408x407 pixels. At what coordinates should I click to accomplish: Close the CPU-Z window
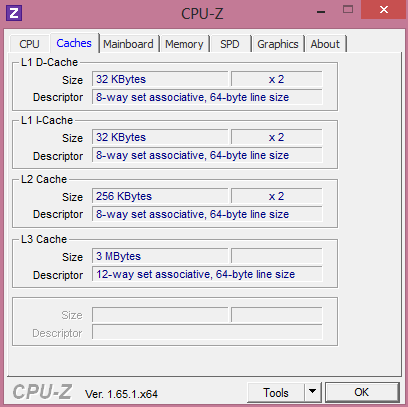pyautogui.click(x=384, y=10)
